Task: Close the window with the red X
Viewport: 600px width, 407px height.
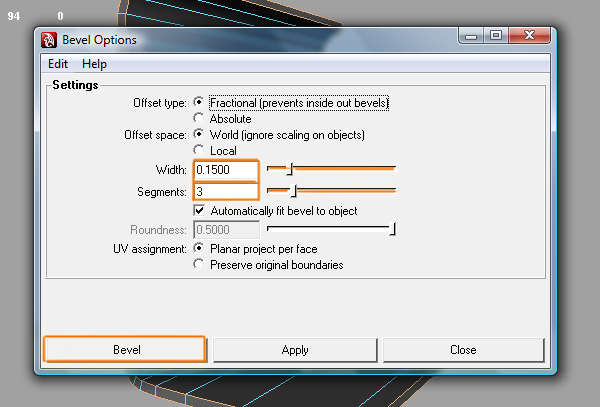Action: [530, 36]
